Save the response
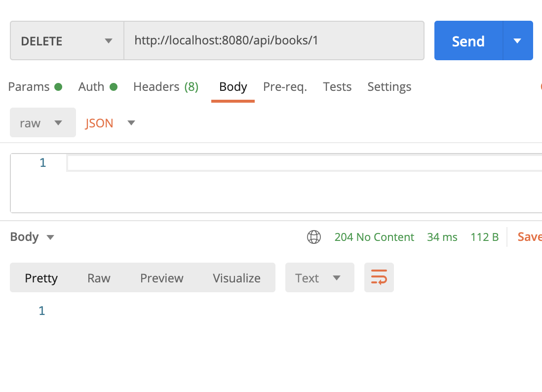The height and width of the screenshot is (392, 542). 530,237
